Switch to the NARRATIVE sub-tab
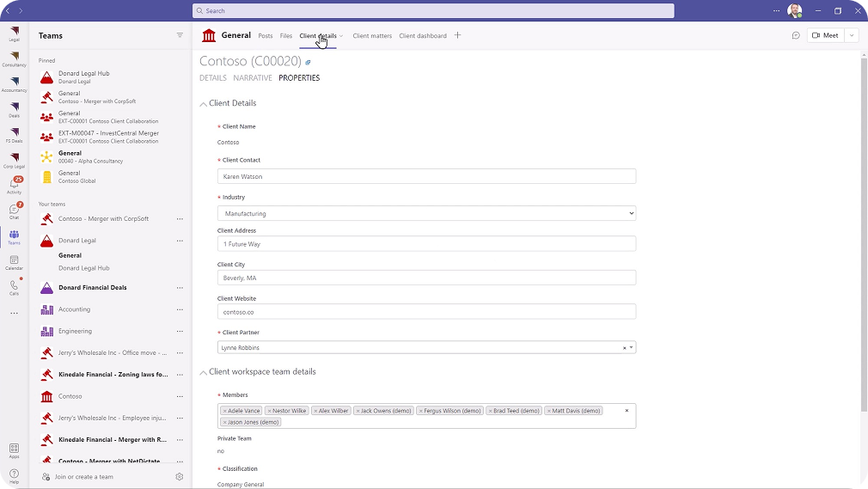The width and height of the screenshot is (868, 489). click(253, 78)
